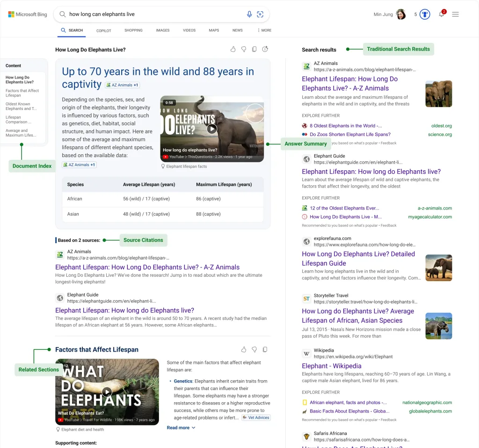The width and height of the screenshot is (479, 448).
Task: Open Storyteller Travel Average Lifespan result
Action: point(358,316)
